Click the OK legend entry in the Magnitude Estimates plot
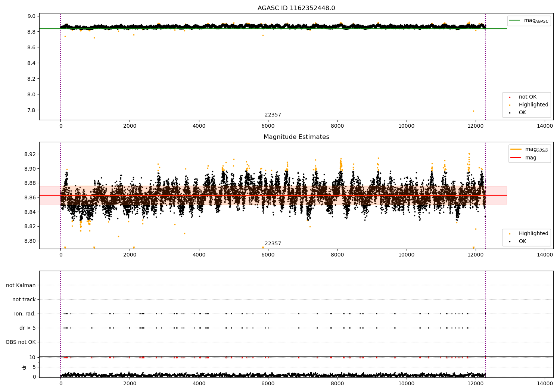The height and width of the screenshot is (392, 560). coord(522,242)
